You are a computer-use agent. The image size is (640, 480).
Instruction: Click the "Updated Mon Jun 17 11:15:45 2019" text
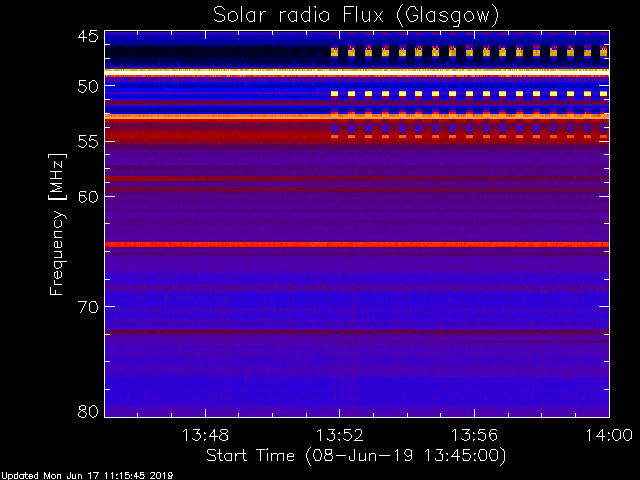tap(87, 476)
